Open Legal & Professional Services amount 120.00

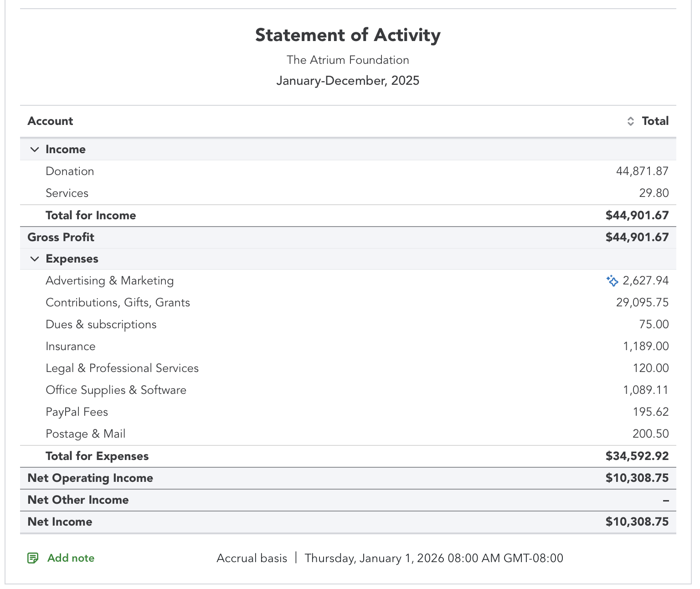[x=650, y=368]
